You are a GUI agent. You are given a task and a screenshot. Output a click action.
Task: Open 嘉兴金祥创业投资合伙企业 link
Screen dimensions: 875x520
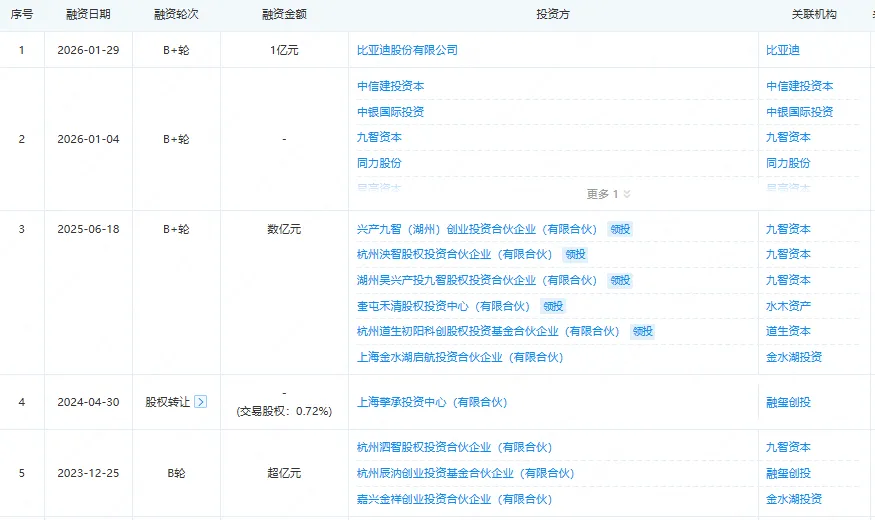tap(455, 499)
